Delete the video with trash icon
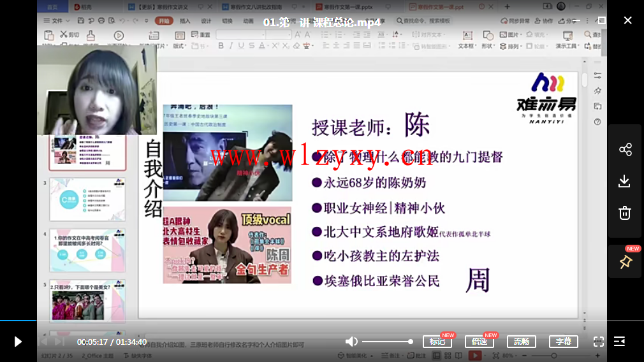 click(x=625, y=213)
